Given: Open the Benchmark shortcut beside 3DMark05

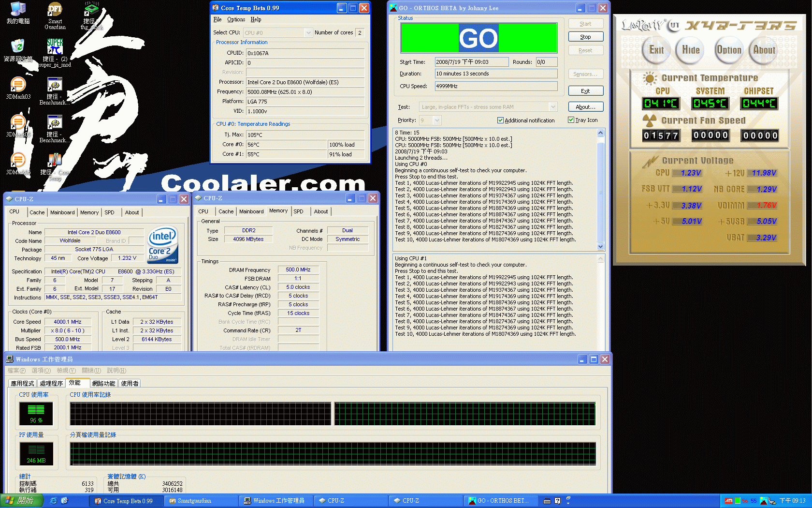Looking at the screenshot, I should [x=55, y=129].
